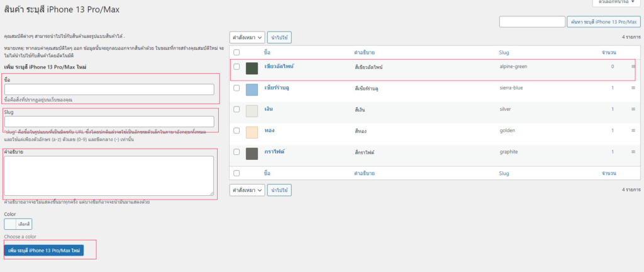
Task: Open the top คำสั่งเหมา bulk actions dropdown
Action: pos(247,37)
